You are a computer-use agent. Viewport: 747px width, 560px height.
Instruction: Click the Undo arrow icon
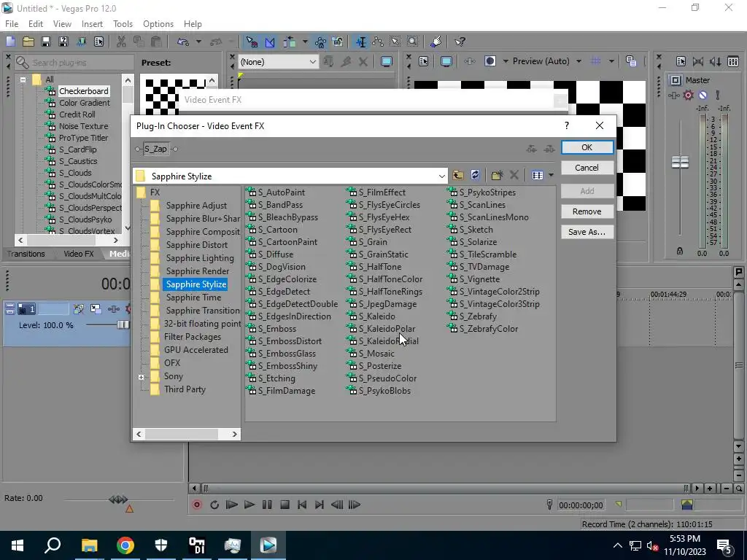point(183,42)
